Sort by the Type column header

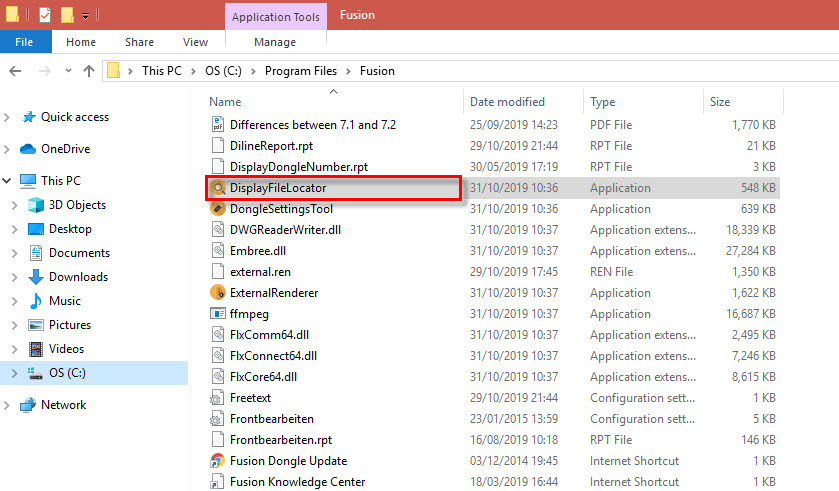coord(602,102)
